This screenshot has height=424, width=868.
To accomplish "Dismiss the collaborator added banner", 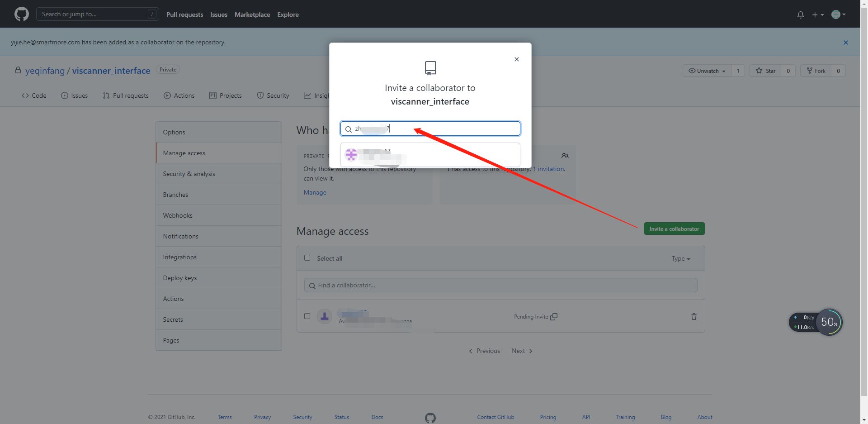I will (846, 43).
